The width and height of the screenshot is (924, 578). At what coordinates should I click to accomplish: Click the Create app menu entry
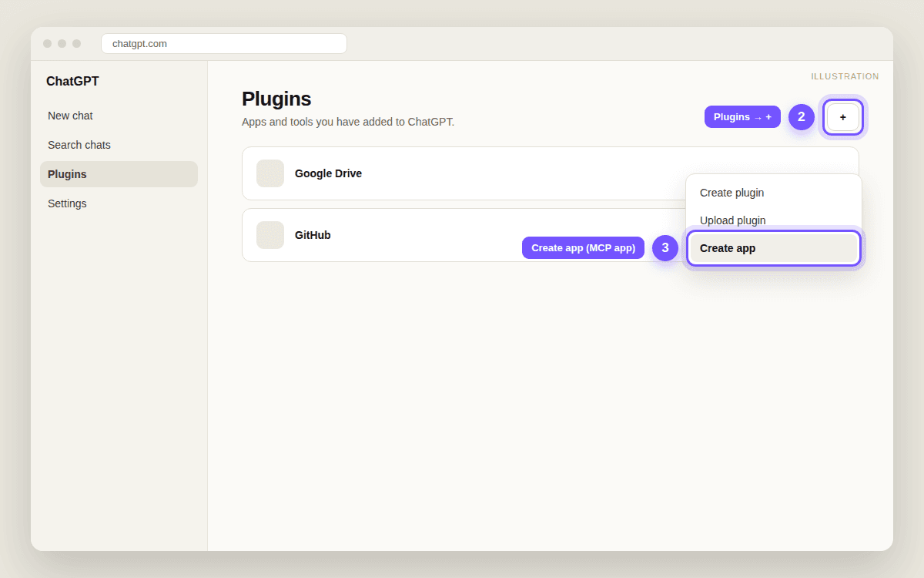(773, 248)
